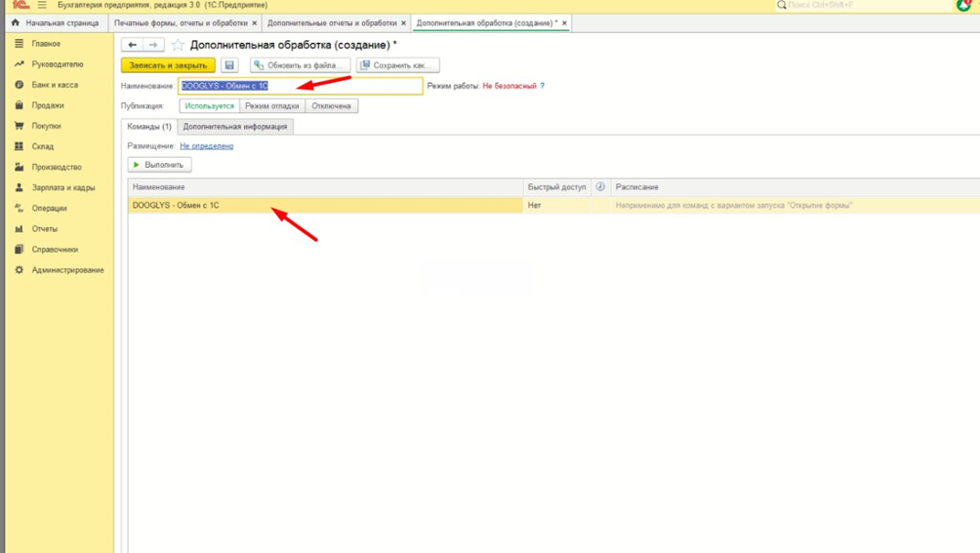This screenshot has width=980, height=553.
Task: Click Нет cell in Быстрый доступ column
Action: tap(556, 206)
